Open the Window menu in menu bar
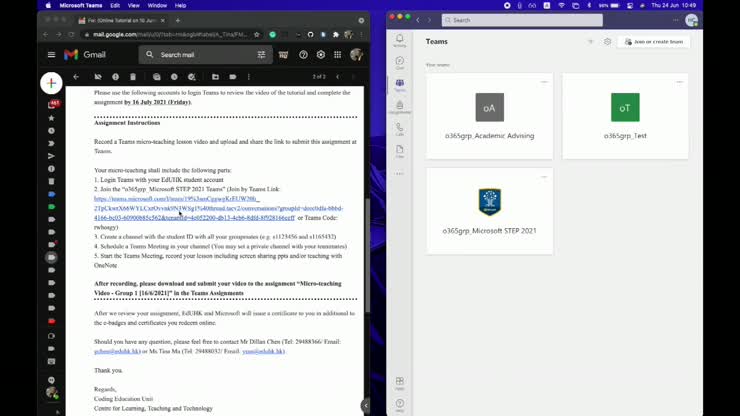 point(130,5)
